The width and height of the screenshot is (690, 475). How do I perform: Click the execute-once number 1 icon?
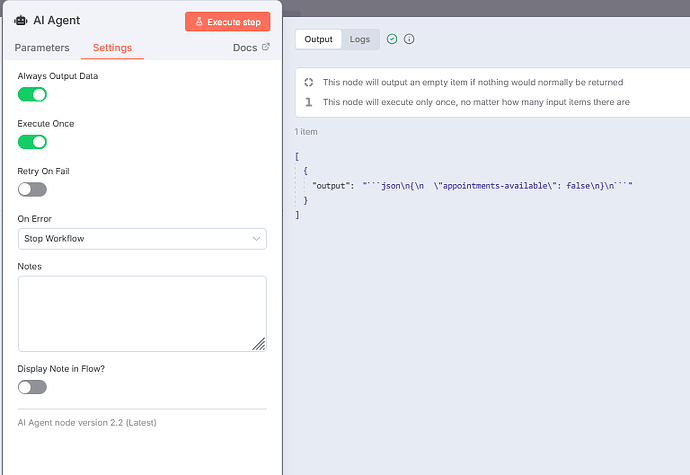click(x=308, y=102)
